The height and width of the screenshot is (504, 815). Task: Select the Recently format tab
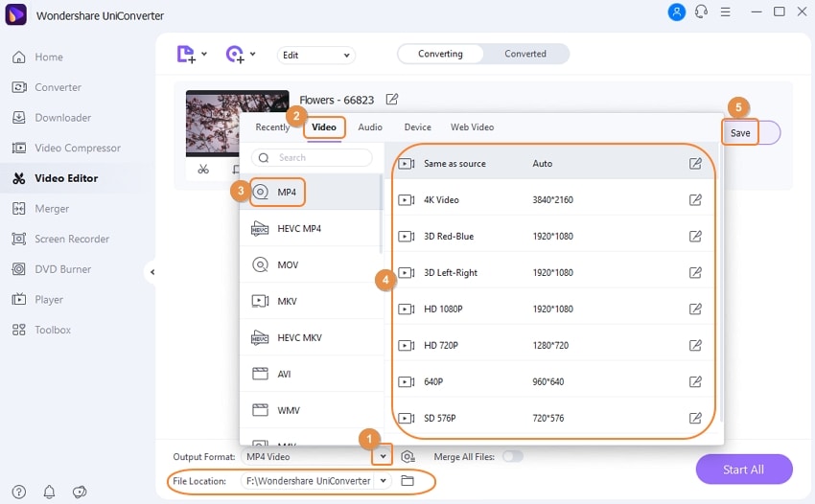click(x=272, y=127)
